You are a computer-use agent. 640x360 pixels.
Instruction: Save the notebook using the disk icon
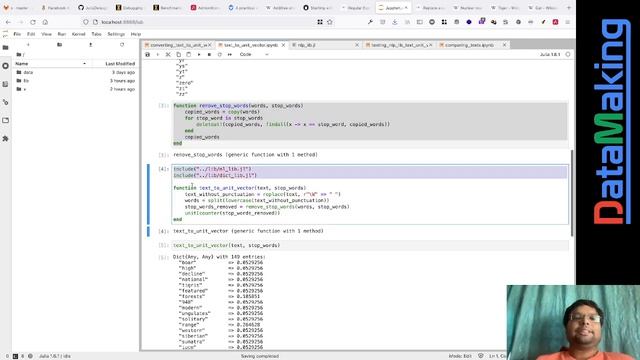(148, 54)
